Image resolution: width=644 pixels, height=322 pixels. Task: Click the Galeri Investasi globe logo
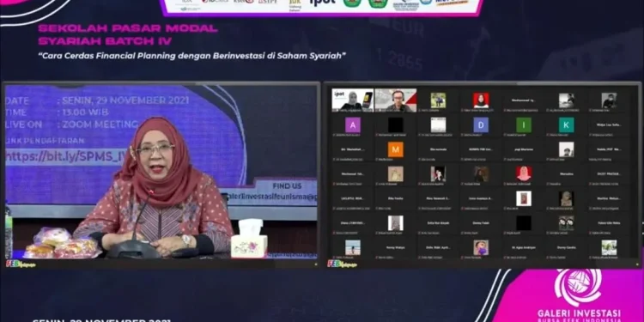tap(578, 287)
